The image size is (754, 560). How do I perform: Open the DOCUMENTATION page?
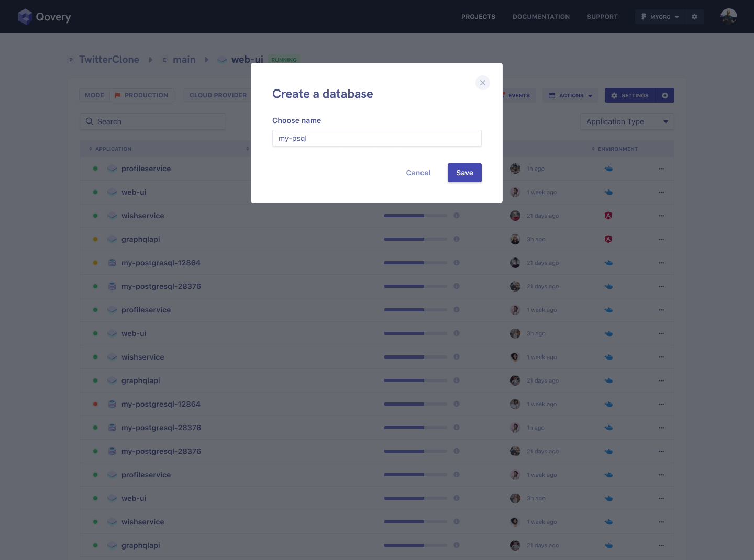coord(541,17)
